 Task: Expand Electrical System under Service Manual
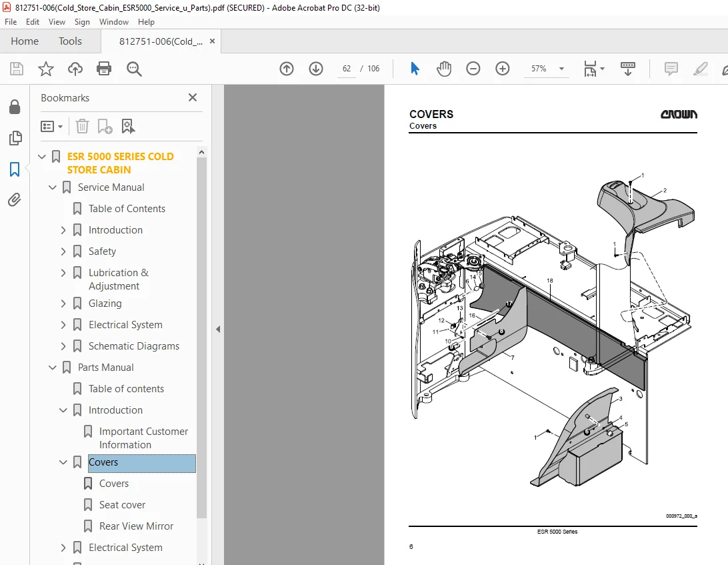tap(63, 325)
